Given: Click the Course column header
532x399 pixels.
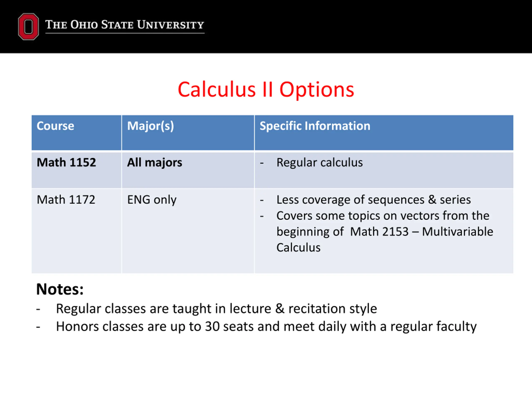Looking at the screenshot, I should tap(55, 126).
